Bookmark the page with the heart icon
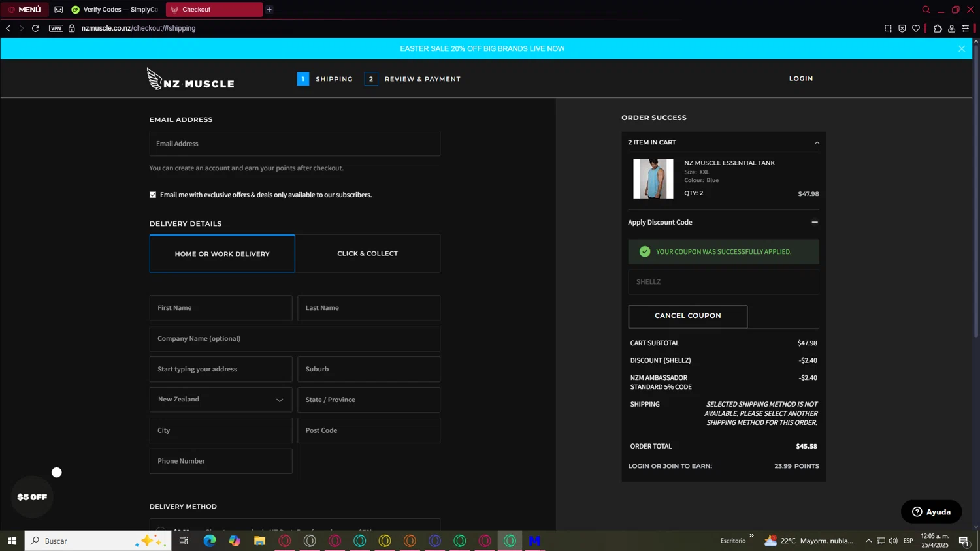 (916, 29)
